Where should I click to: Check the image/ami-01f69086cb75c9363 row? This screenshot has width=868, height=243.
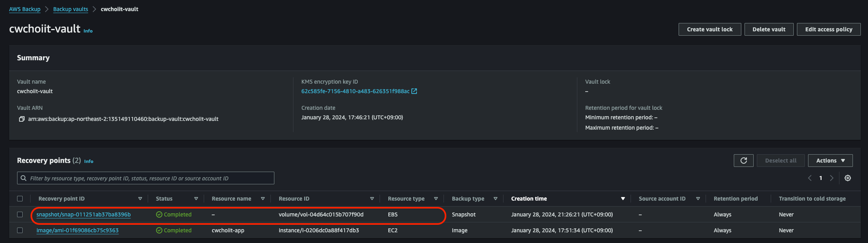pyautogui.click(x=20, y=230)
